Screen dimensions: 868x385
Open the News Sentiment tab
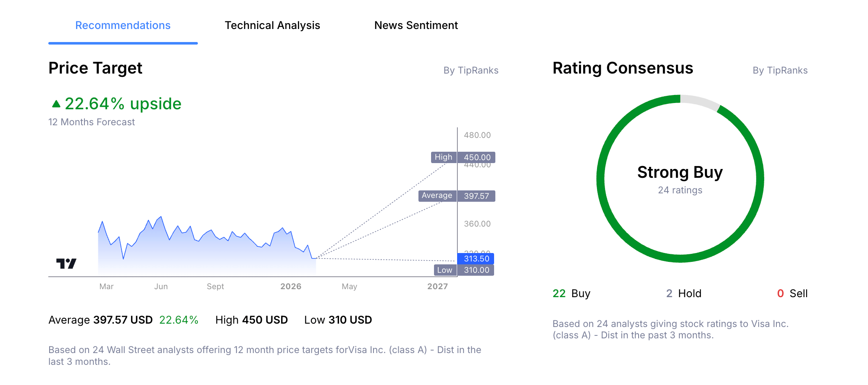tap(416, 25)
